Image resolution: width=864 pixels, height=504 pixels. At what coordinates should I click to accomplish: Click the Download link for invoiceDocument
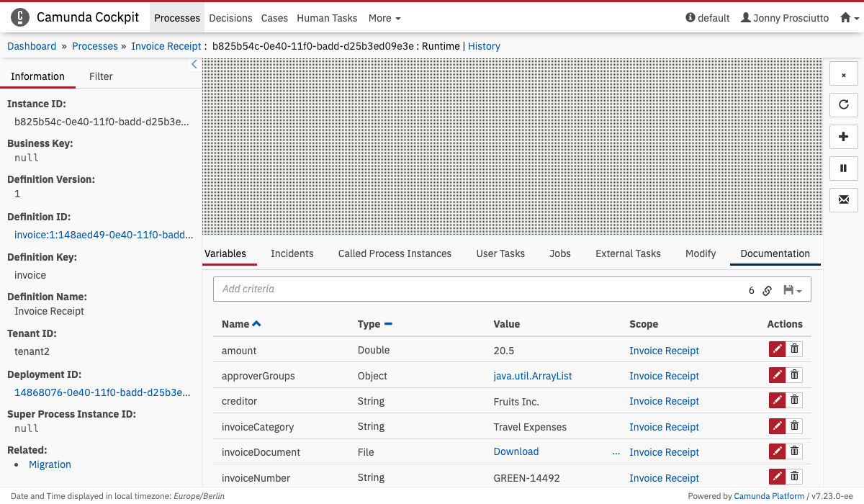tap(516, 451)
